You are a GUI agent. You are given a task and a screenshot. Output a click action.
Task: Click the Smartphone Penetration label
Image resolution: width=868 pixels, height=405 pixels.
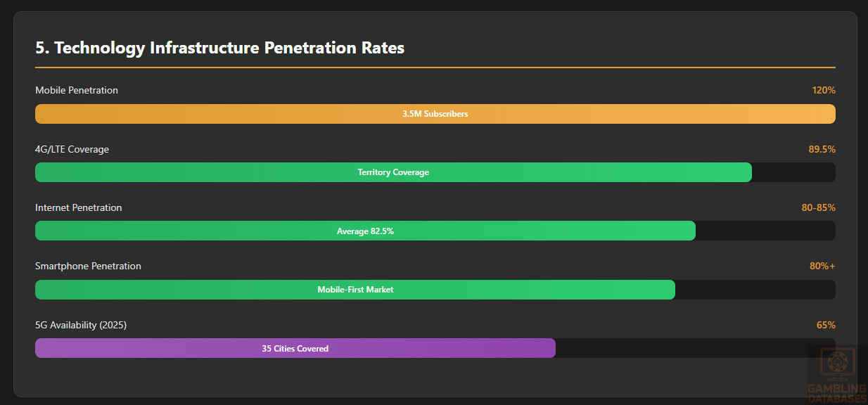[x=88, y=266]
